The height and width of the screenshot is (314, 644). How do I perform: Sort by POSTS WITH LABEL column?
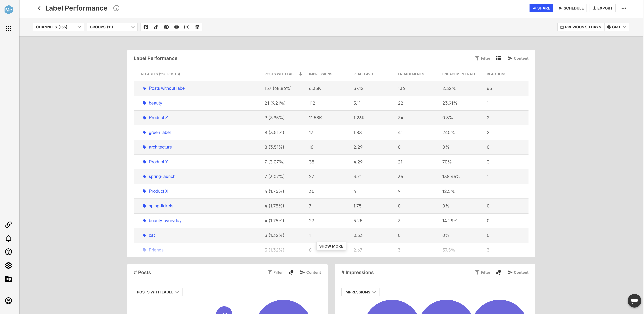283,74
